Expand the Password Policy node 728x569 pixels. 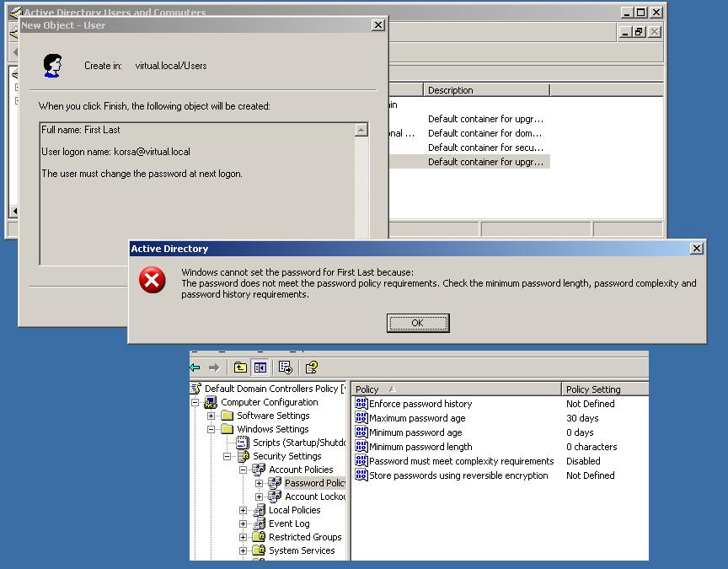point(259,483)
